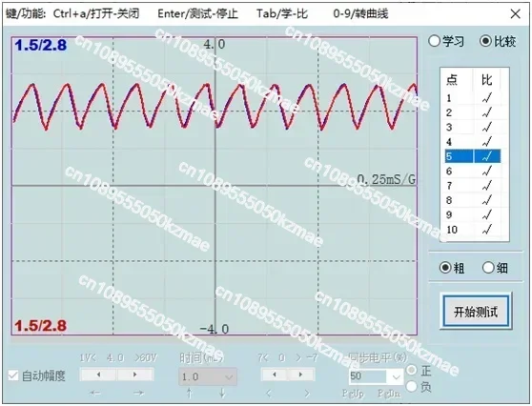Viewport: 532px width, 406px height.
Task: Select point 7 in the list
Action: tap(449, 186)
